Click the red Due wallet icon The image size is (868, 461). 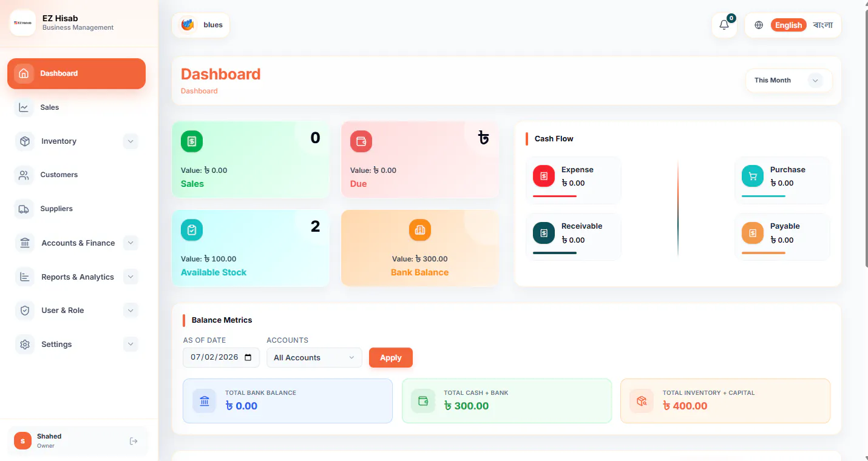click(361, 141)
